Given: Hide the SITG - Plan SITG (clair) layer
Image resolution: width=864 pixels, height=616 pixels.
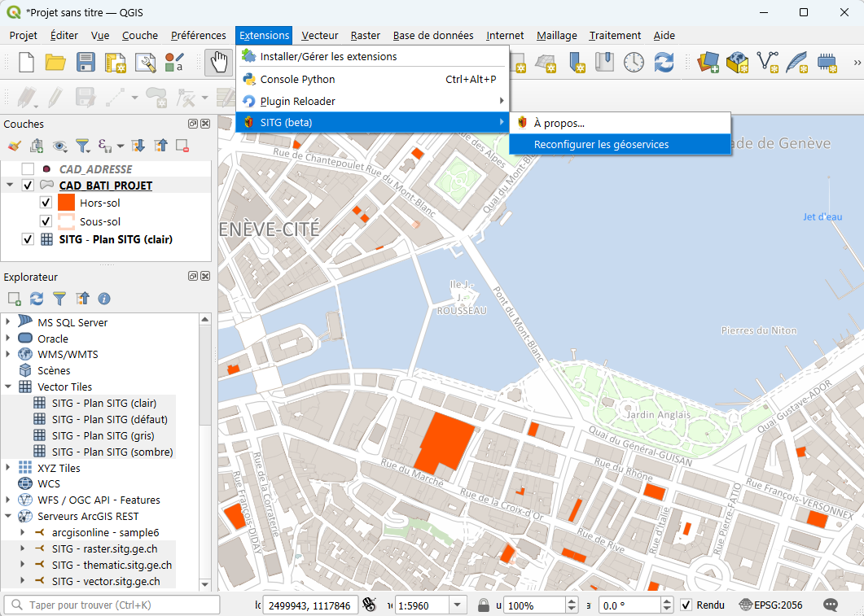Looking at the screenshot, I should [x=29, y=239].
